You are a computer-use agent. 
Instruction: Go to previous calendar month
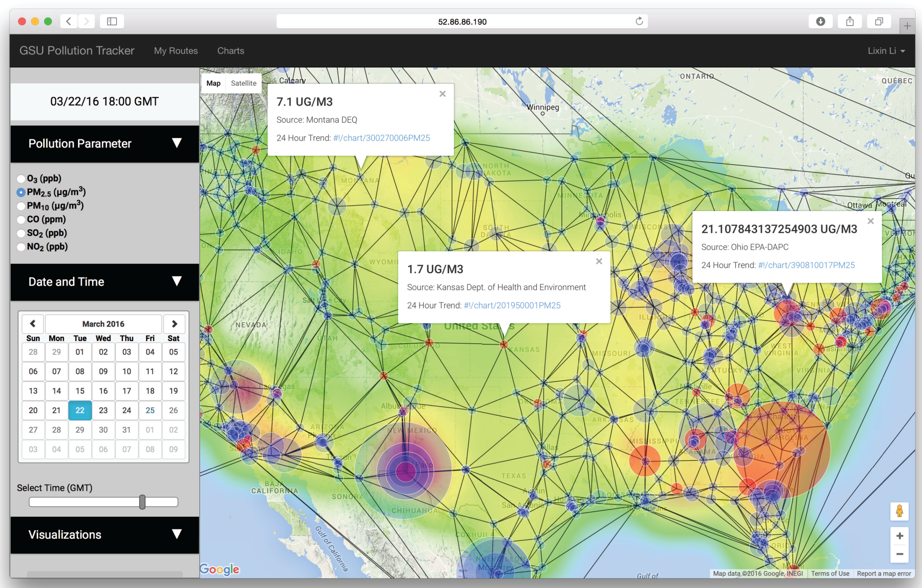pyautogui.click(x=33, y=324)
